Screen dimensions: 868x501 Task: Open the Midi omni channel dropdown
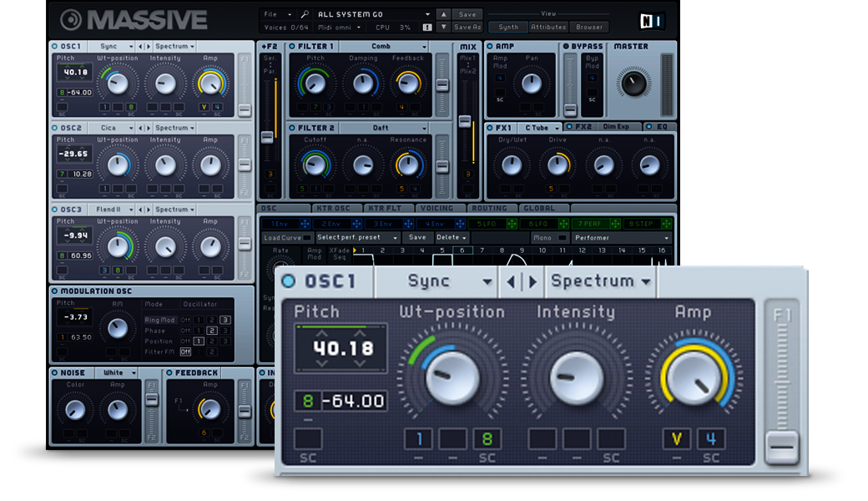tap(339, 27)
